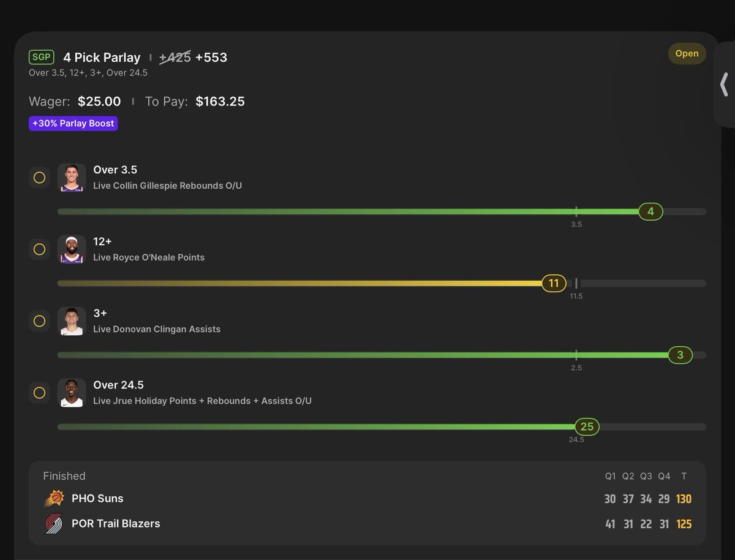Image resolution: width=735 pixels, height=560 pixels.
Task: Click the To Pay amount $163.25
Action: pos(220,102)
